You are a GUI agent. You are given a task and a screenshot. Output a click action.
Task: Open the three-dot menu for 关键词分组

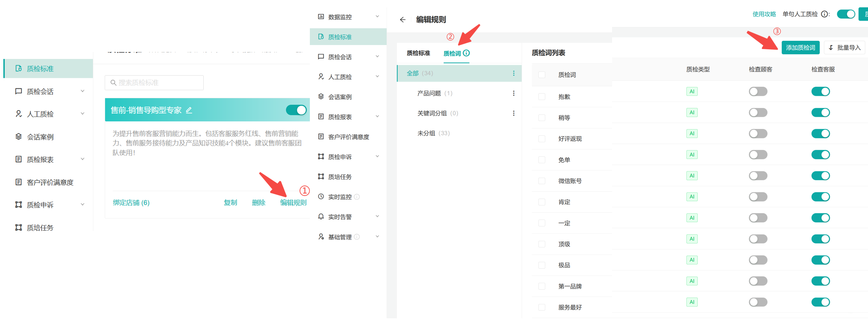coord(514,113)
